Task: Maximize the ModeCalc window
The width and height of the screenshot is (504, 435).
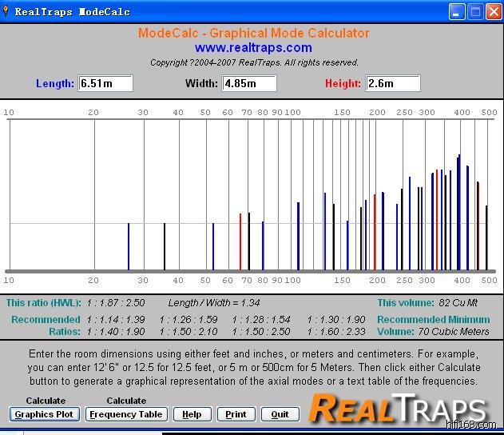Action: [x=475, y=12]
